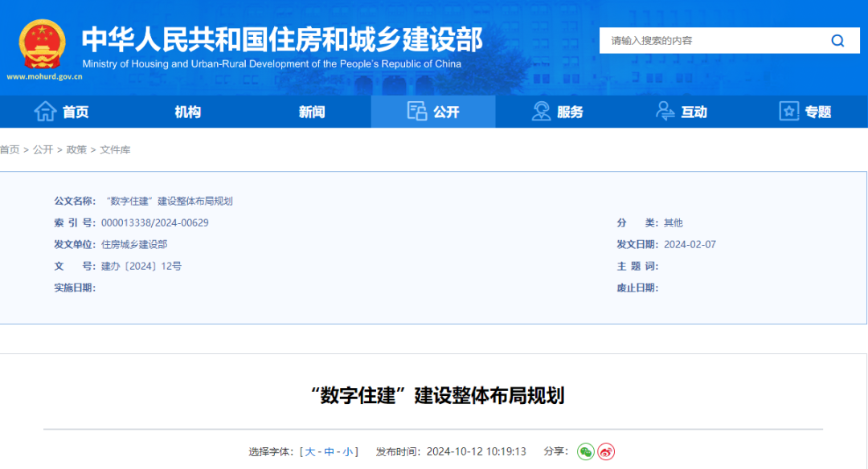Click the star icon beside 专题
Screen dimensions: 868x469
789,112
